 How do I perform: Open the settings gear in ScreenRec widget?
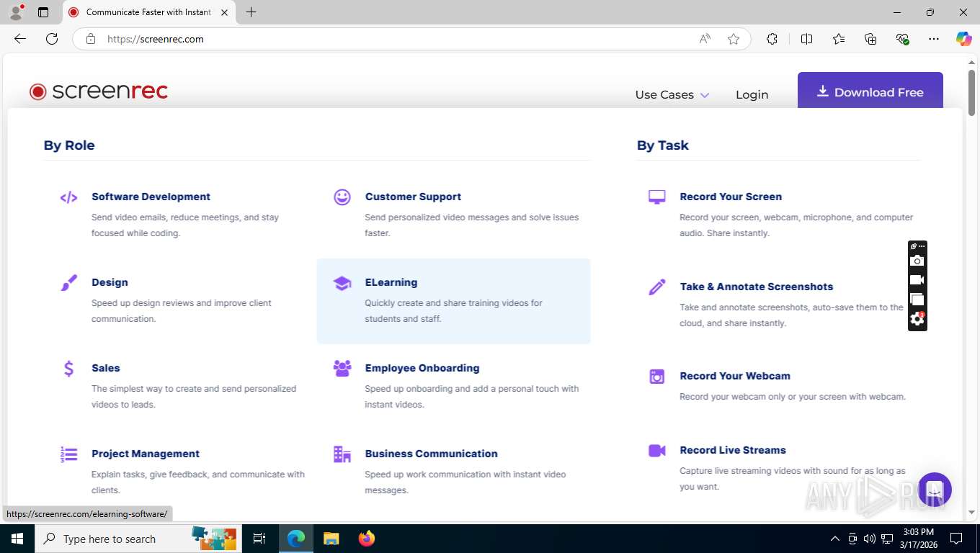[x=917, y=319]
